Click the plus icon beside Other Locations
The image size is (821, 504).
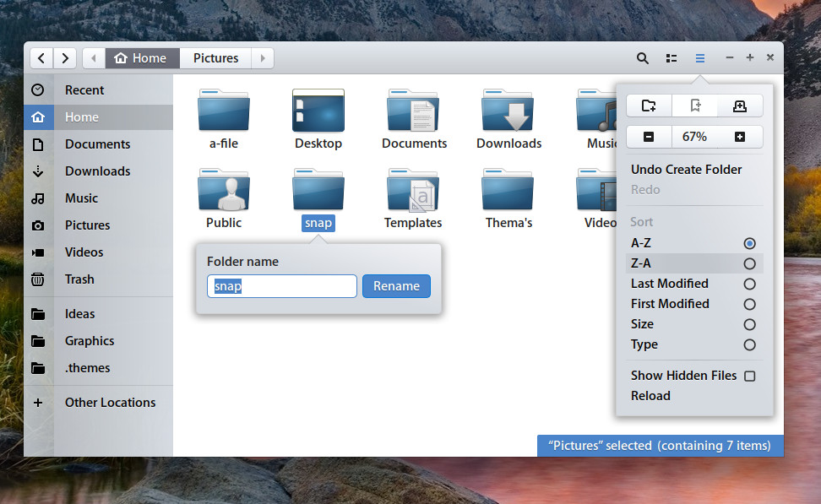(38, 403)
